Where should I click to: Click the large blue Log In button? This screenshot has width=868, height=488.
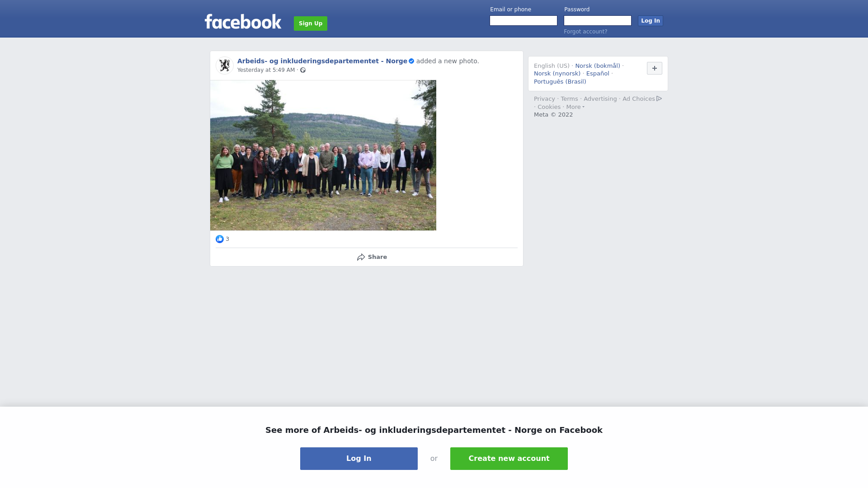(359, 459)
